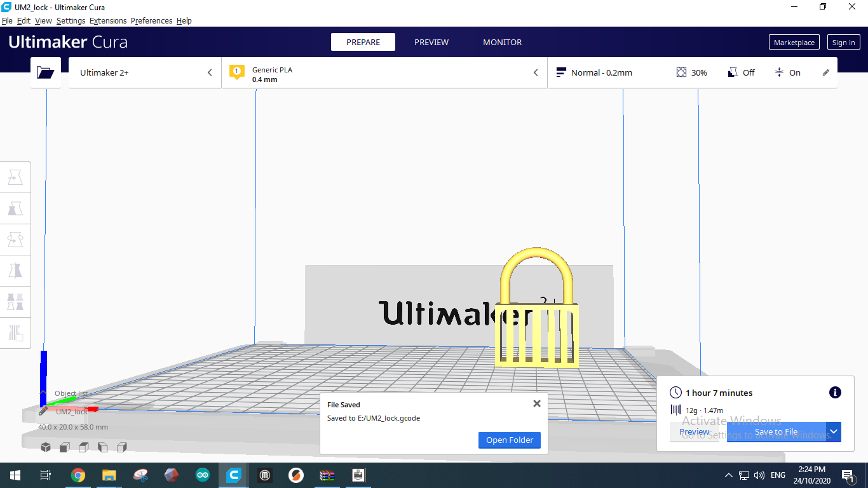
Task: Open the Settings menu
Action: 71,21
